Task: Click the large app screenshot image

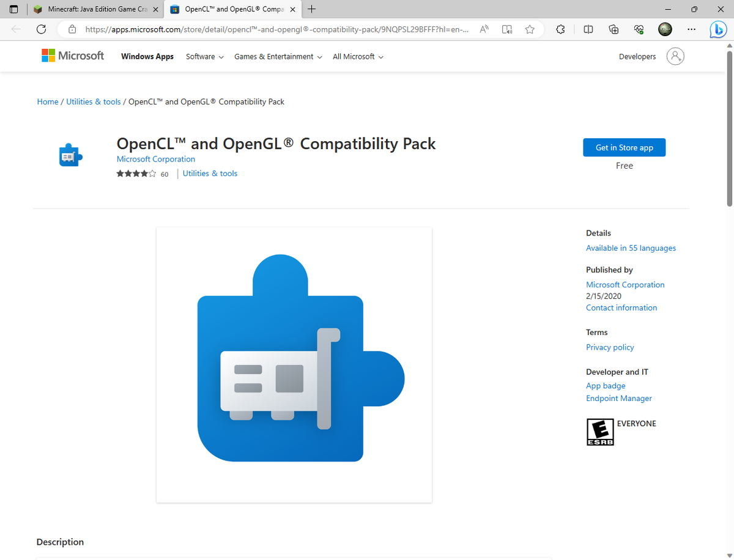Action: click(x=294, y=365)
